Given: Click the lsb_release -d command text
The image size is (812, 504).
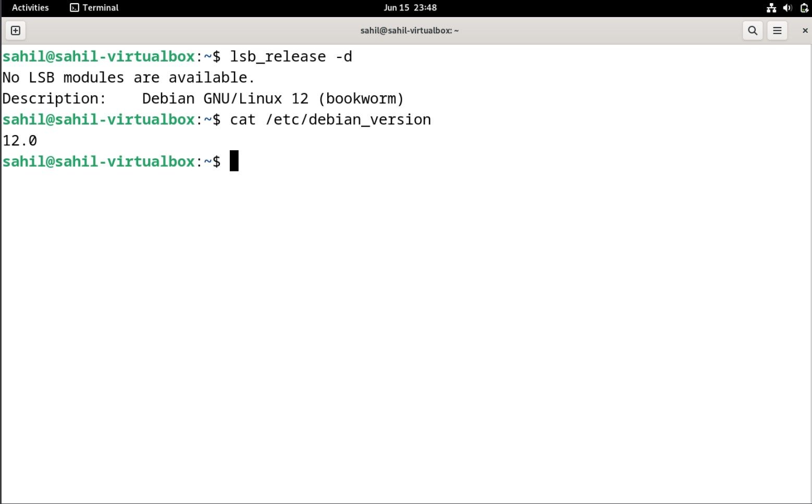Looking at the screenshot, I should coord(291,56).
